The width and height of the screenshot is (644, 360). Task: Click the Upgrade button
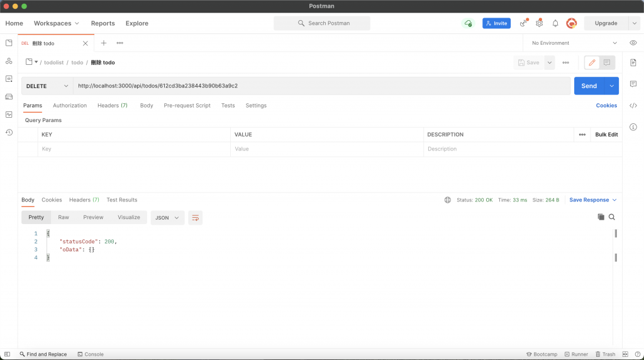[606, 23]
